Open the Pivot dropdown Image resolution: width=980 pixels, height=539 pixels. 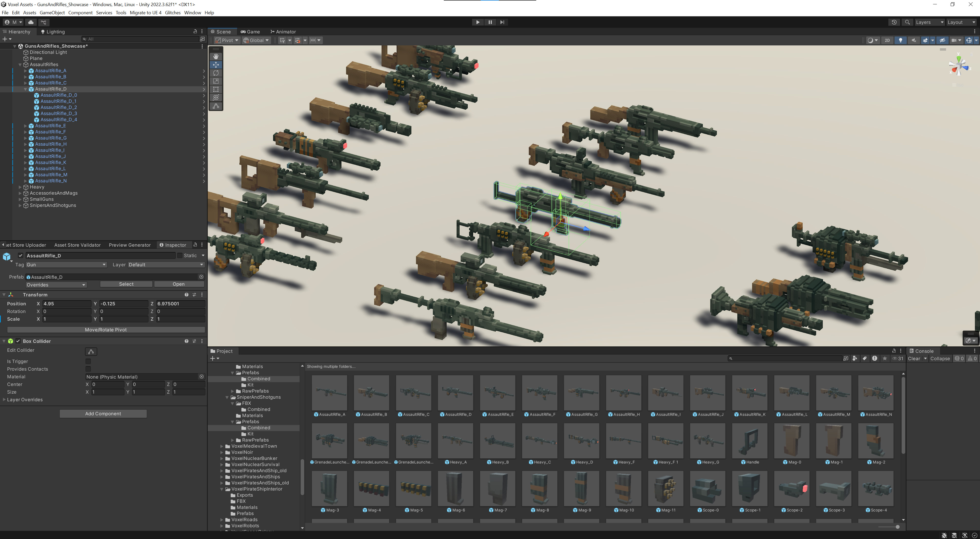[x=227, y=40]
